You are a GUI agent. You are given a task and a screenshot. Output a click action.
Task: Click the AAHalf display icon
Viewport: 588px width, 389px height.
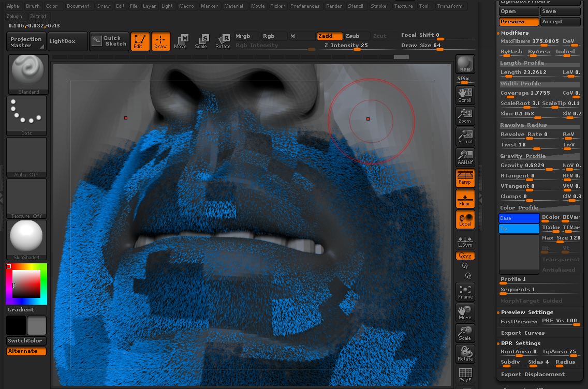pyautogui.click(x=464, y=156)
